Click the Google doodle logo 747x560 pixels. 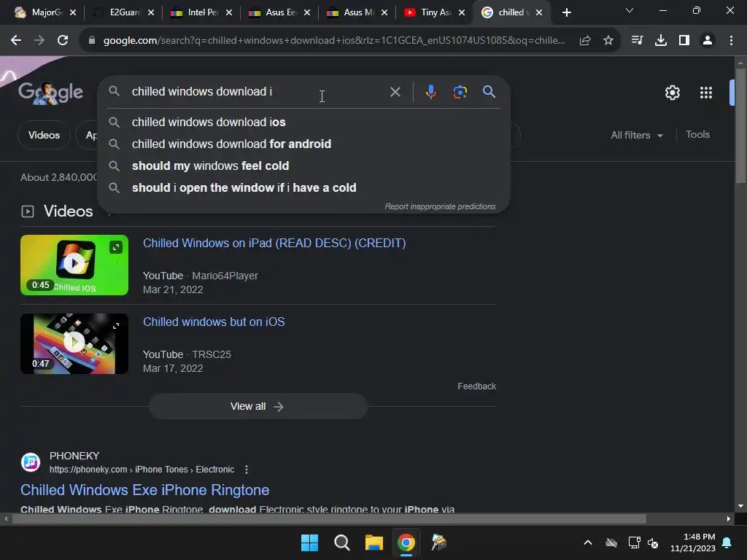50,92
